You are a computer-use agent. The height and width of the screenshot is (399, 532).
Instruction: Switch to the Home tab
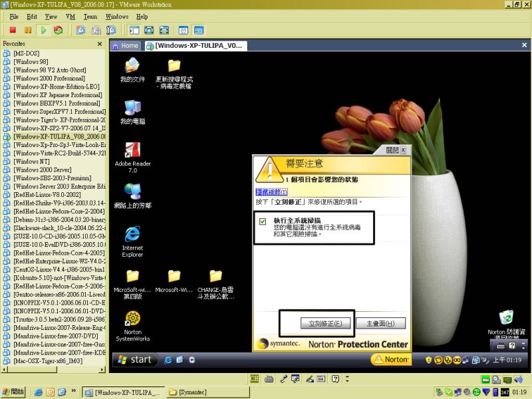pos(125,45)
